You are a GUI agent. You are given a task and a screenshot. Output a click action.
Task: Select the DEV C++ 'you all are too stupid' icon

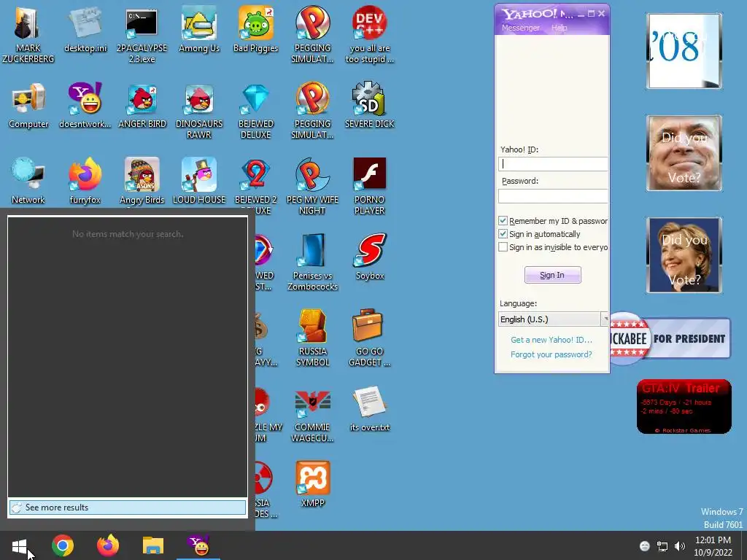(370, 34)
